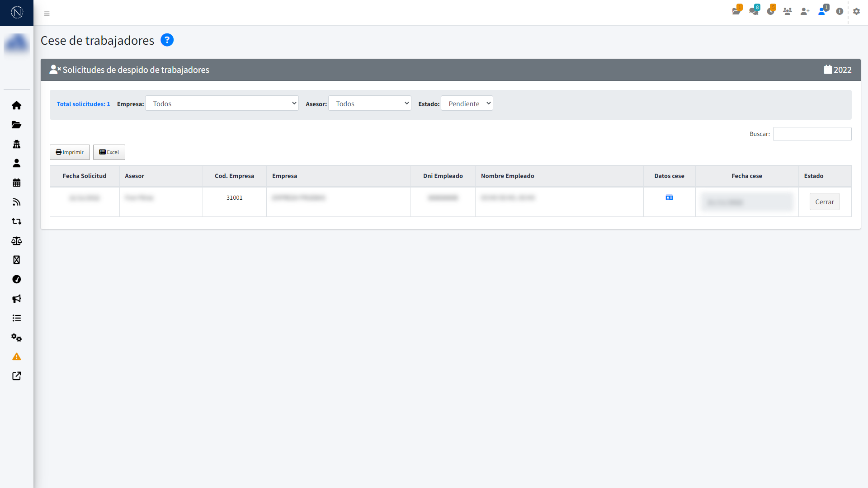Click the Excel export button
The width and height of the screenshot is (868, 488).
point(109,152)
